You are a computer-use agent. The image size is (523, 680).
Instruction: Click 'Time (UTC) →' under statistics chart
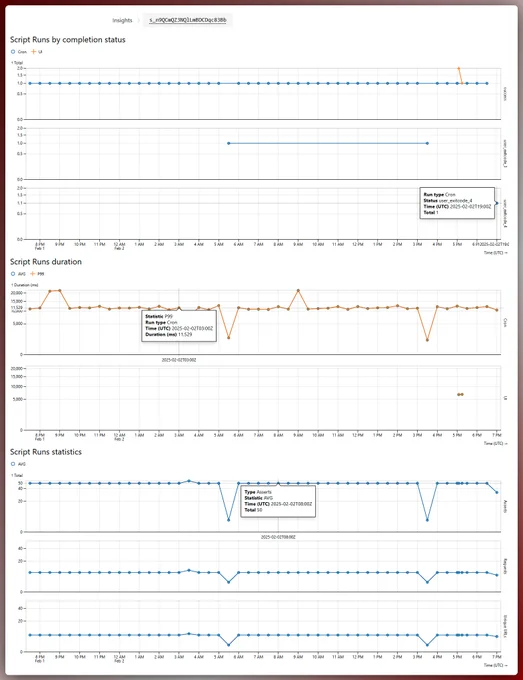[496, 665]
